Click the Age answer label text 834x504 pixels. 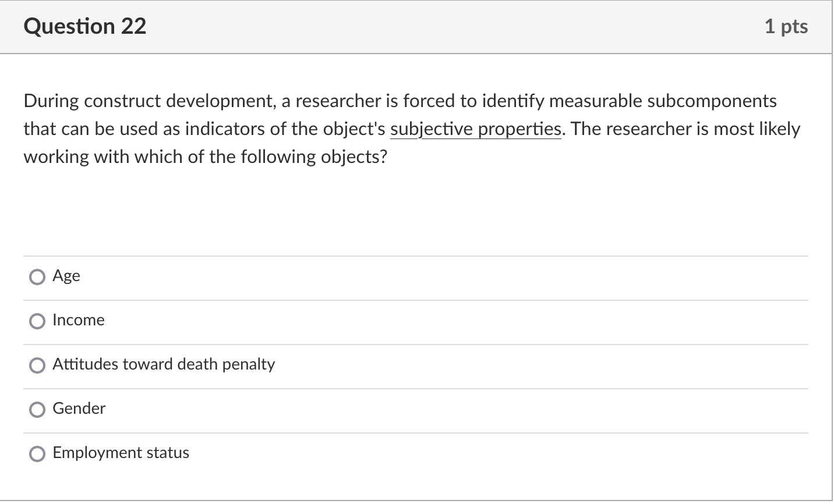point(66,276)
